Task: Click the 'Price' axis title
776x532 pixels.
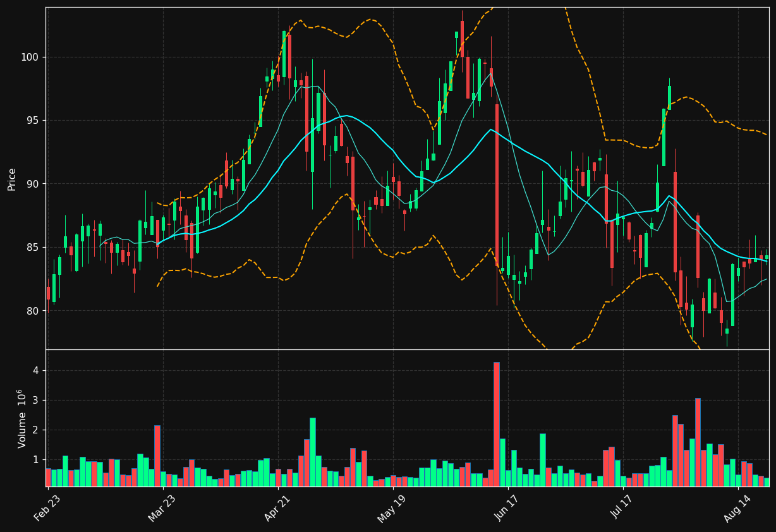Action: (12, 179)
